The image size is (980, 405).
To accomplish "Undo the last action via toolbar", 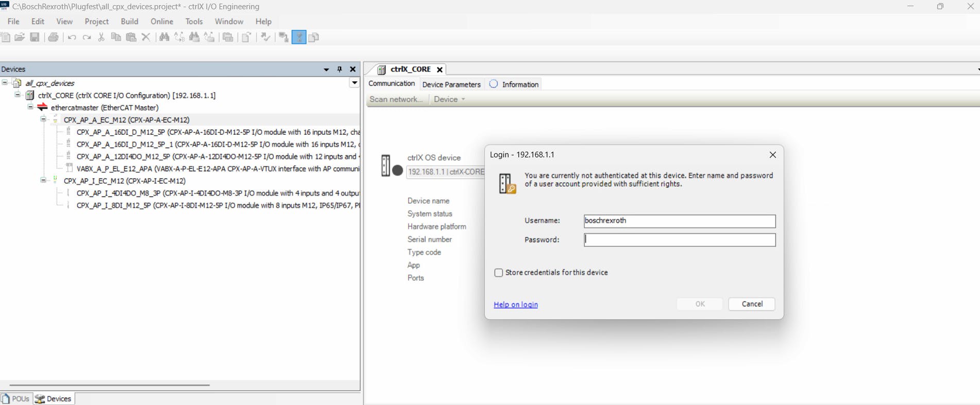I will (x=72, y=37).
